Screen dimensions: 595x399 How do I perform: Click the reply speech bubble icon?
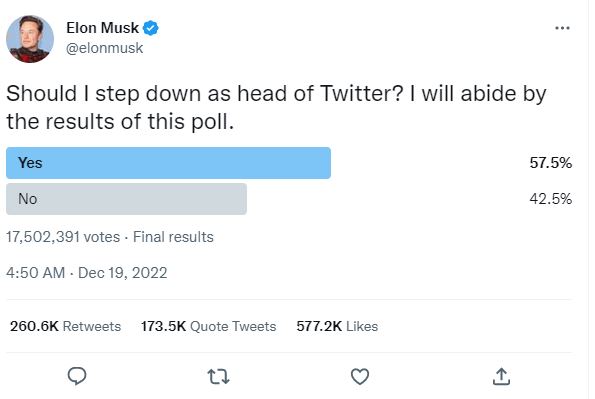77,376
